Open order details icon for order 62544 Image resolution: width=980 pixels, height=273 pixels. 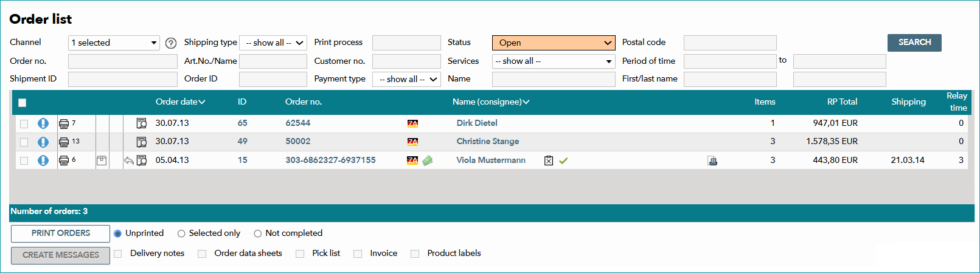pos(142,123)
